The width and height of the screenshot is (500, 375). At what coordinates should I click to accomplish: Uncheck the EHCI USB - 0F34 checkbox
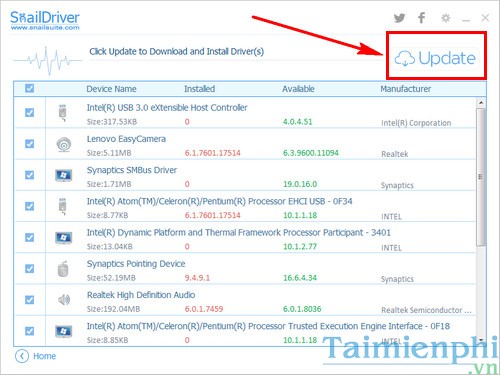[x=29, y=206]
